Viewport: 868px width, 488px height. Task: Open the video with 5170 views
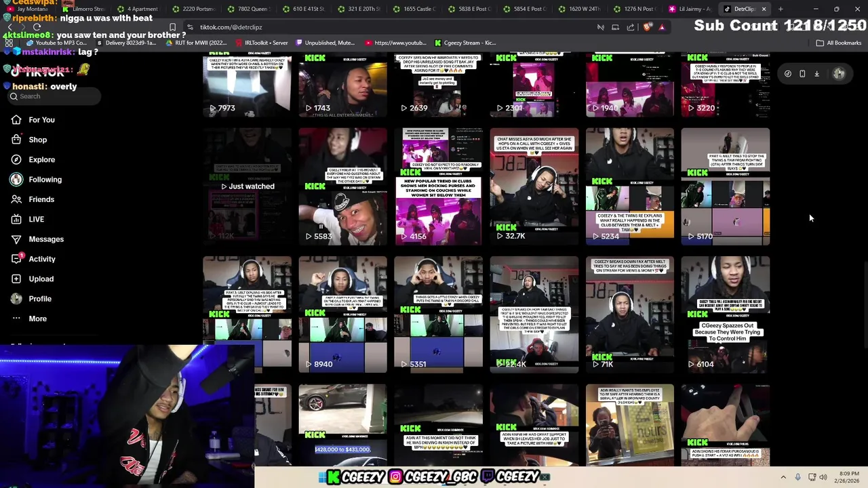[x=726, y=186]
